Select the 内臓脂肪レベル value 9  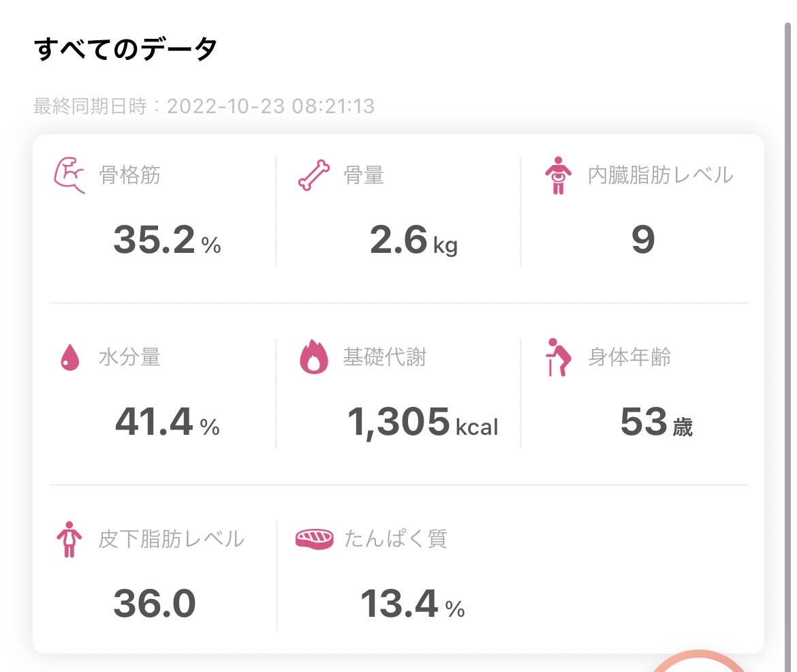coord(643,239)
